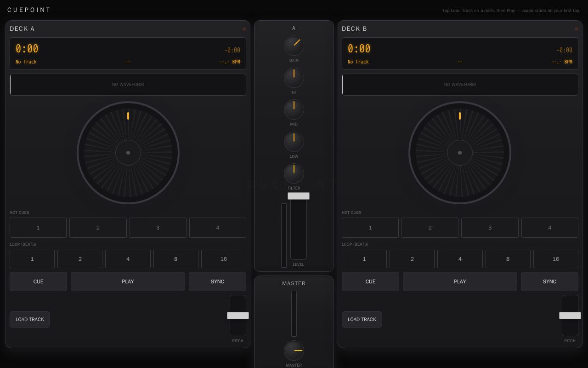Activate SYNC on Deck A
The image size is (588, 368).
pyautogui.click(x=217, y=282)
